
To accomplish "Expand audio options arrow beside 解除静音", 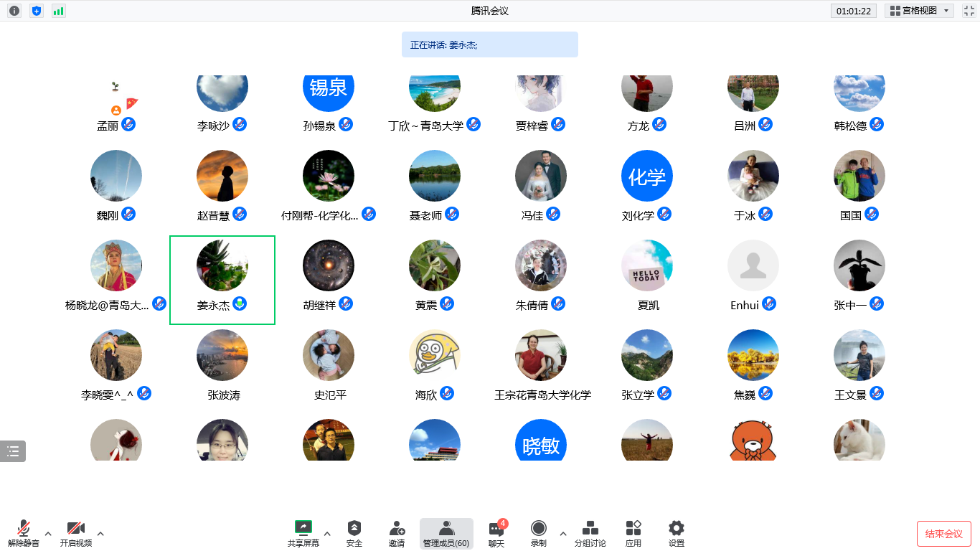I will [x=48, y=534].
